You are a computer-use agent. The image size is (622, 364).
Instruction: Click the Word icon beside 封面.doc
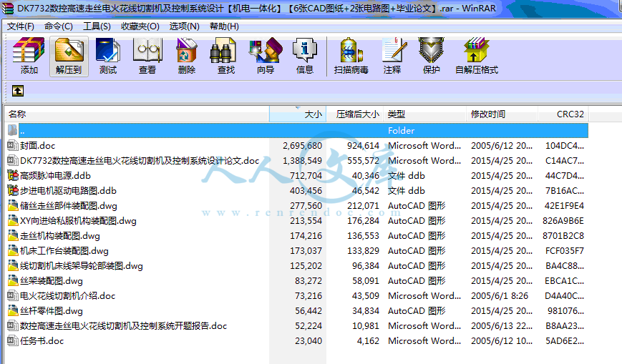(x=13, y=145)
